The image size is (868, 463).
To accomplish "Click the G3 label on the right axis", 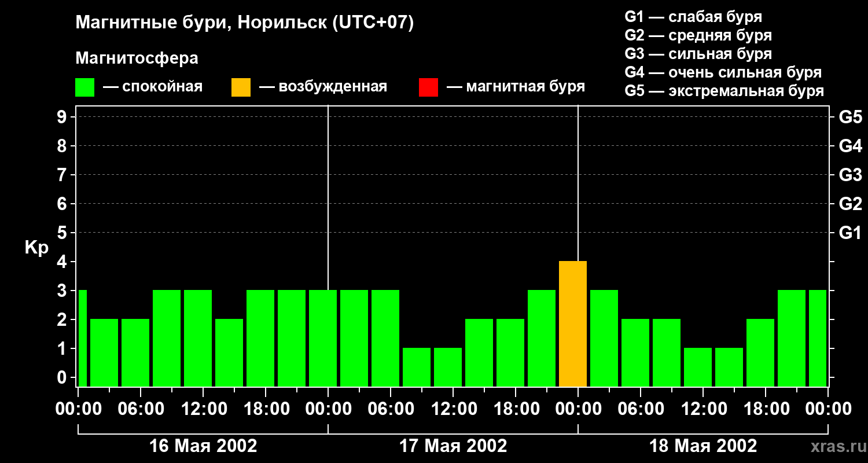I will 850,175.
